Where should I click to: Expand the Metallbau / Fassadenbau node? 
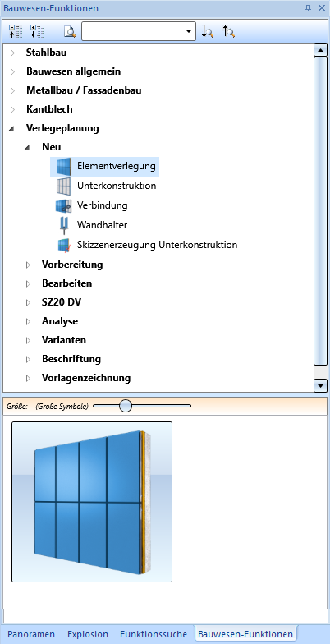pyautogui.click(x=12, y=90)
